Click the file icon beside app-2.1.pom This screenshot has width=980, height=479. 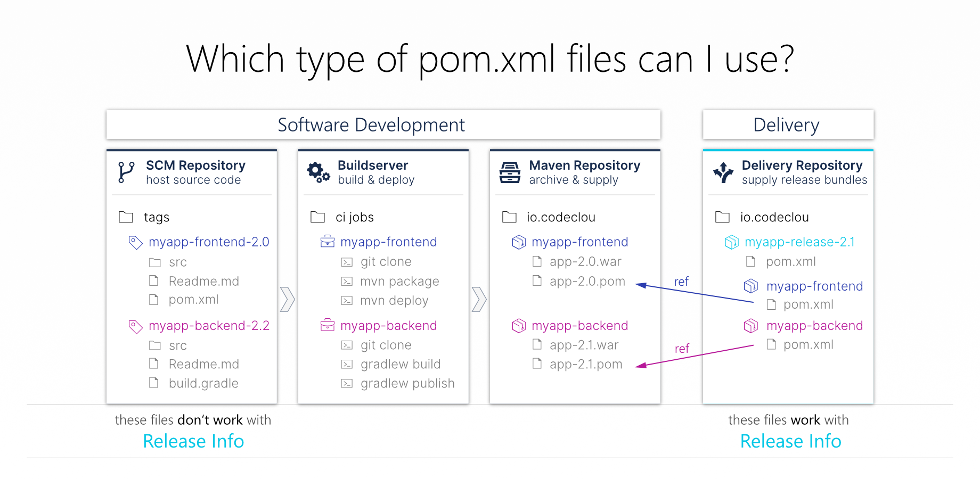point(537,364)
